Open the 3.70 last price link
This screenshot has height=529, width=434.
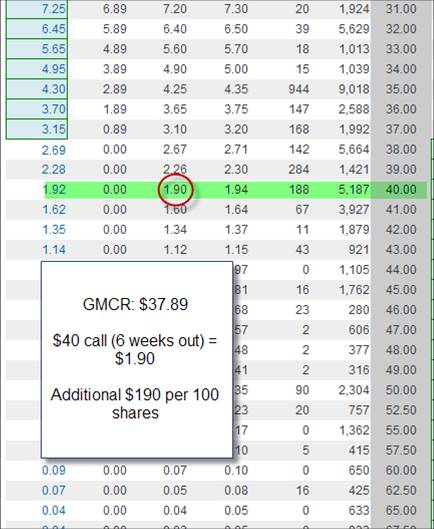(x=53, y=109)
